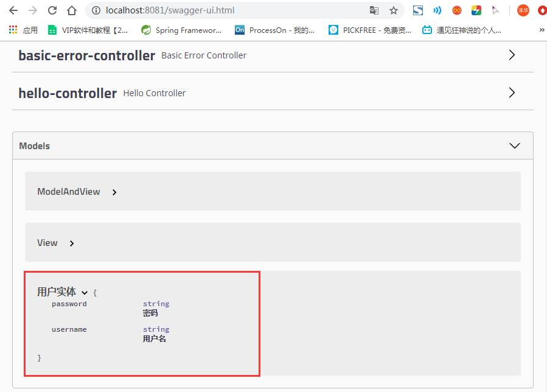Click the 用户名 description text
The image size is (547, 392).
pos(154,338)
